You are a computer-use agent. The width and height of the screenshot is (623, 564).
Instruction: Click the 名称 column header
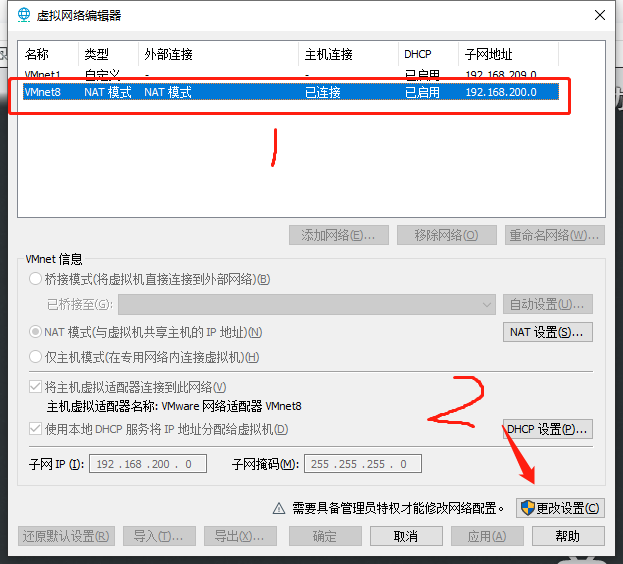click(48, 54)
